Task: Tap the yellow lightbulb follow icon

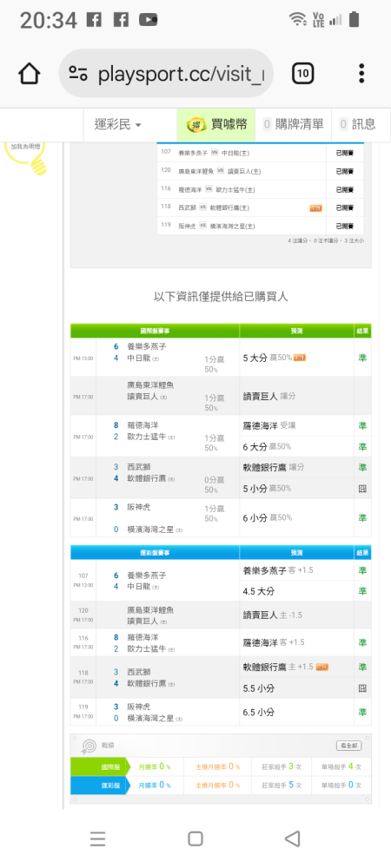Action: [x=27, y=156]
